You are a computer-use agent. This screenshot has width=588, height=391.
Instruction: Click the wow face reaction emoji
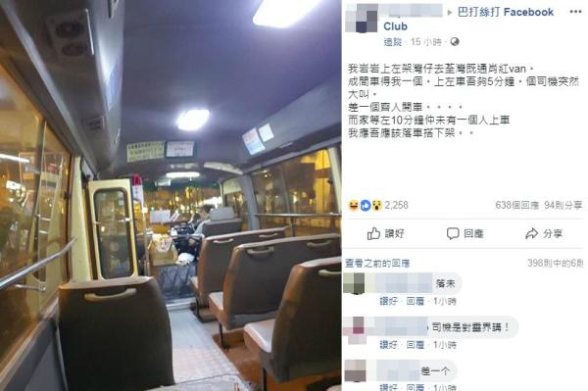click(377, 205)
